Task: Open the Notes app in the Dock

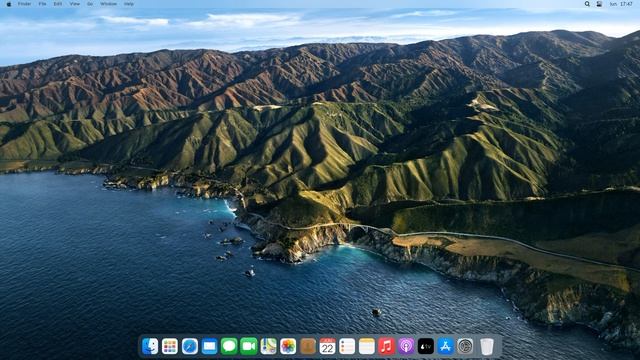Action: coord(367,347)
